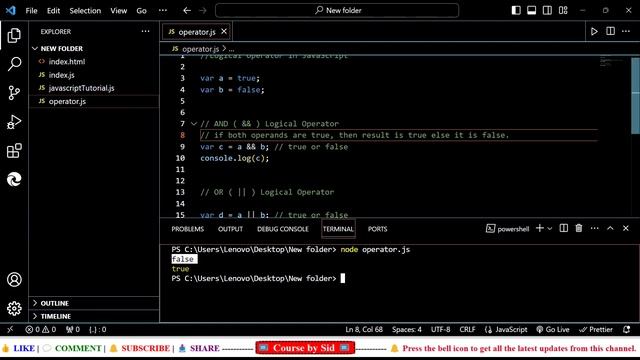Fold the code at line 7
Image resolution: width=640 pixels, height=360 pixels.
194,124
